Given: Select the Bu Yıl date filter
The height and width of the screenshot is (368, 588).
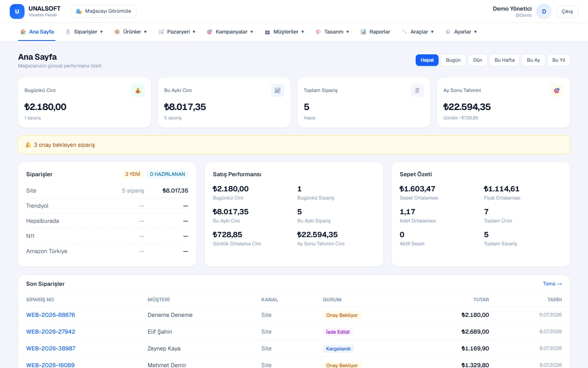Looking at the screenshot, I should [x=559, y=60].
